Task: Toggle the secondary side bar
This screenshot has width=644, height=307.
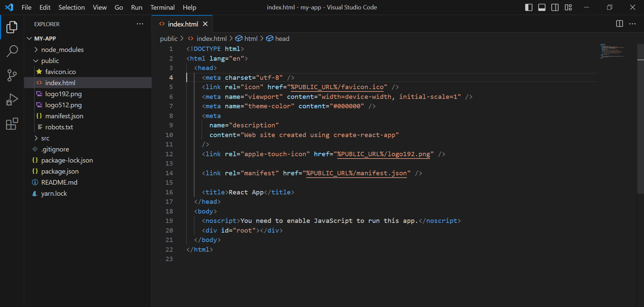Action: click(555, 7)
